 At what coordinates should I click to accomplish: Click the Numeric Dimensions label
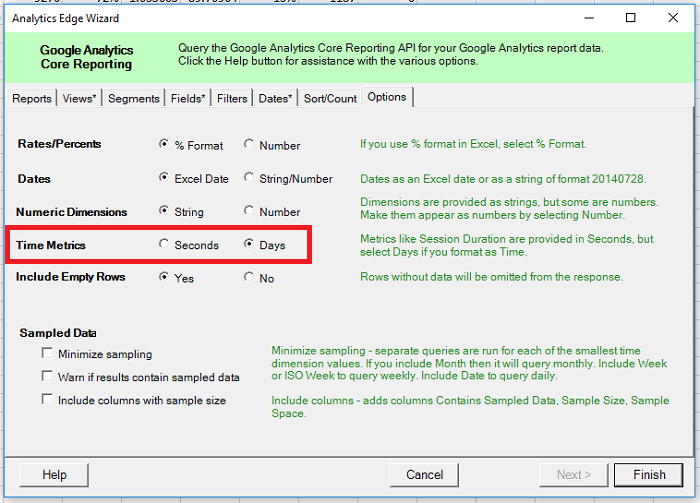pos(71,212)
